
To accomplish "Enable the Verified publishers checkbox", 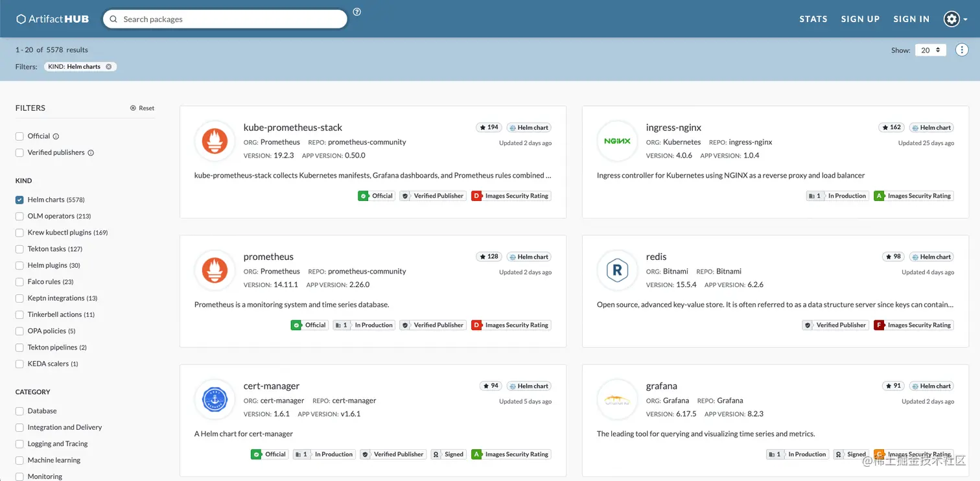I will [x=19, y=153].
